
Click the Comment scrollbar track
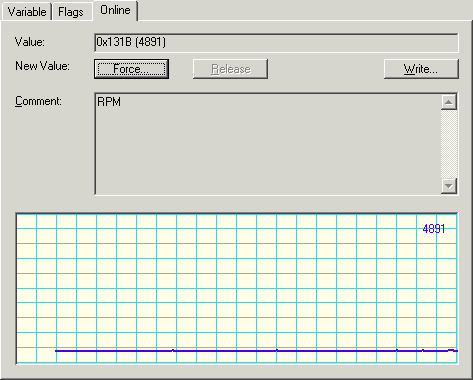click(x=449, y=144)
